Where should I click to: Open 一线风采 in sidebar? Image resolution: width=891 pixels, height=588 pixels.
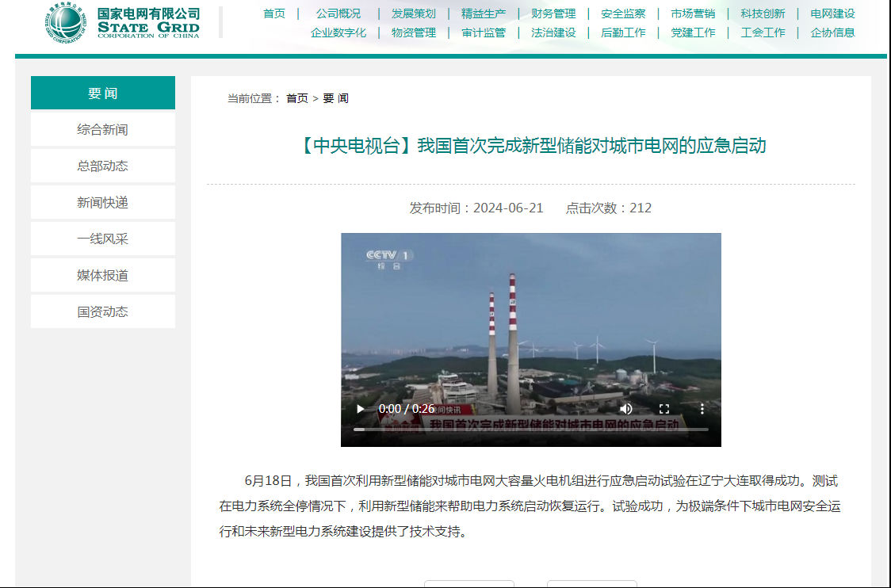point(103,239)
